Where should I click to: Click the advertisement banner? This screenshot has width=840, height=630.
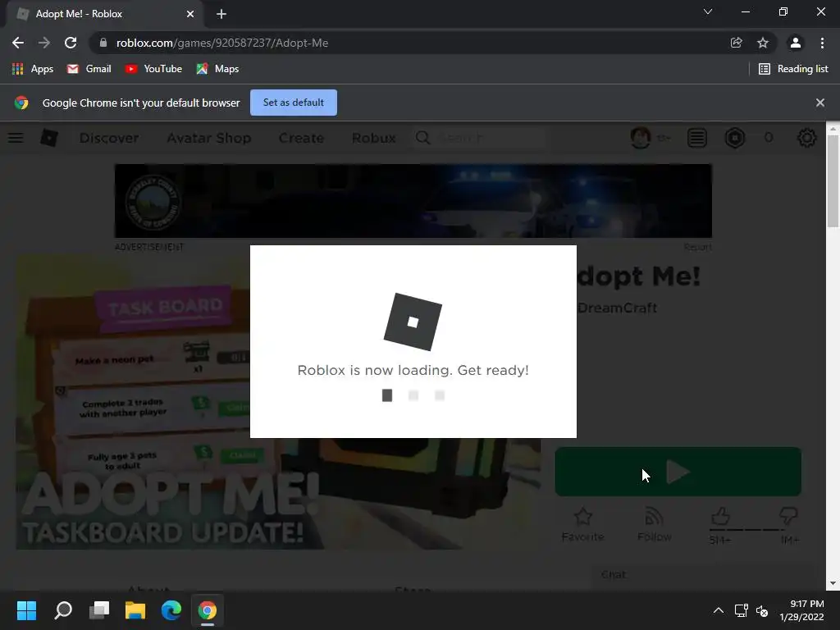pos(413,201)
